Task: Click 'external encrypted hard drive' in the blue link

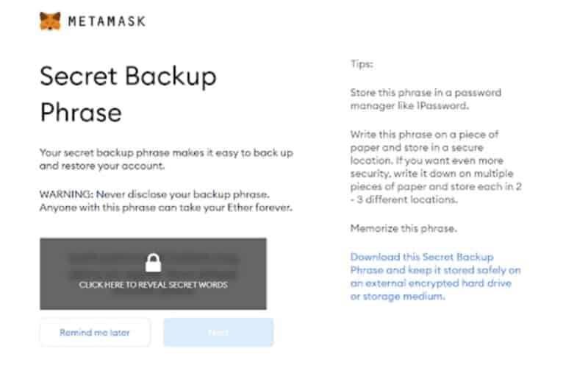Action: click(x=439, y=283)
